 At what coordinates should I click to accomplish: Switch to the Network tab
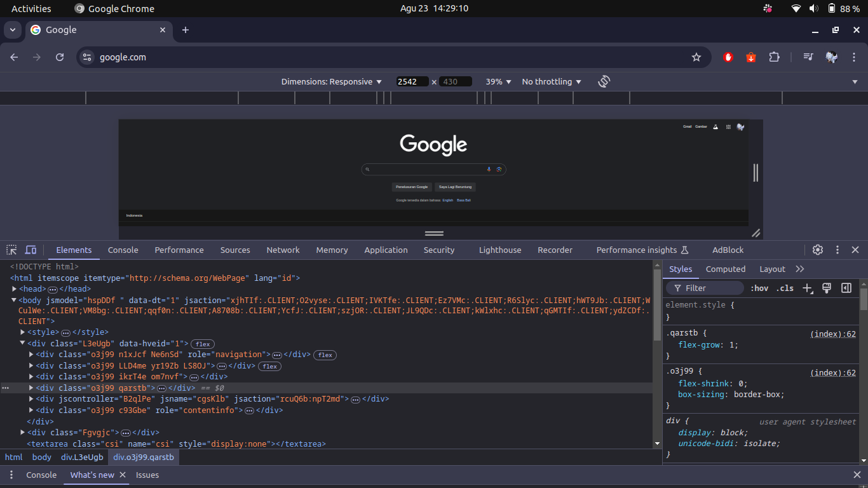pos(283,250)
